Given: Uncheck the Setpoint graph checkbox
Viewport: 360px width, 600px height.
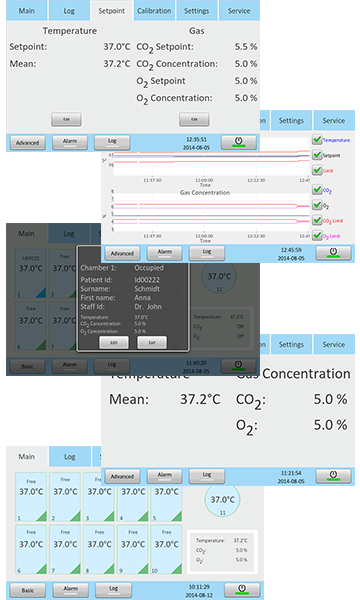Looking at the screenshot, I should coord(317,155).
